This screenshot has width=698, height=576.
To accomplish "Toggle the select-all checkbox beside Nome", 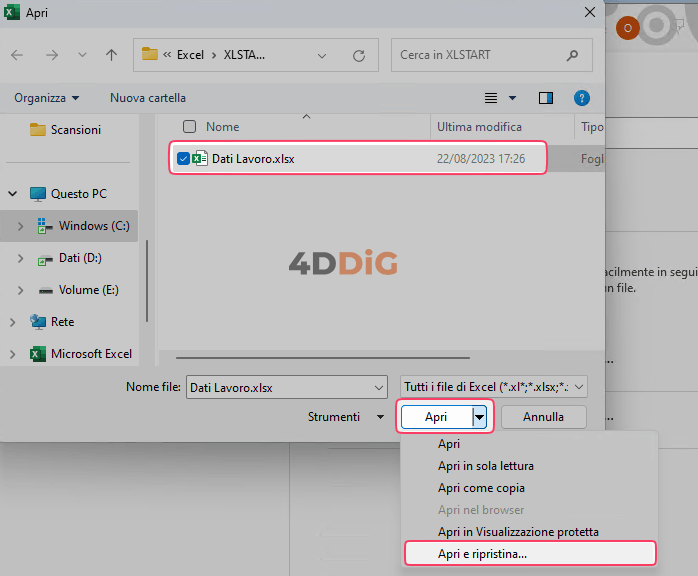I will click(x=190, y=126).
